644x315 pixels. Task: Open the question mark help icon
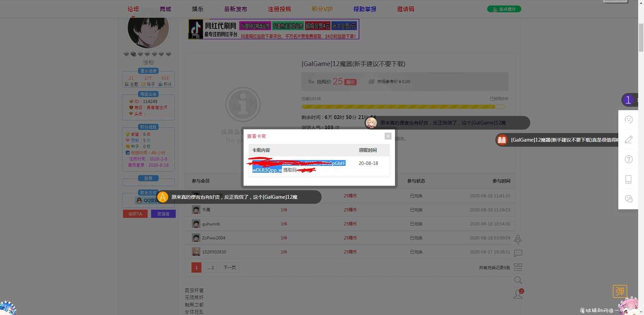(x=629, y=159)
